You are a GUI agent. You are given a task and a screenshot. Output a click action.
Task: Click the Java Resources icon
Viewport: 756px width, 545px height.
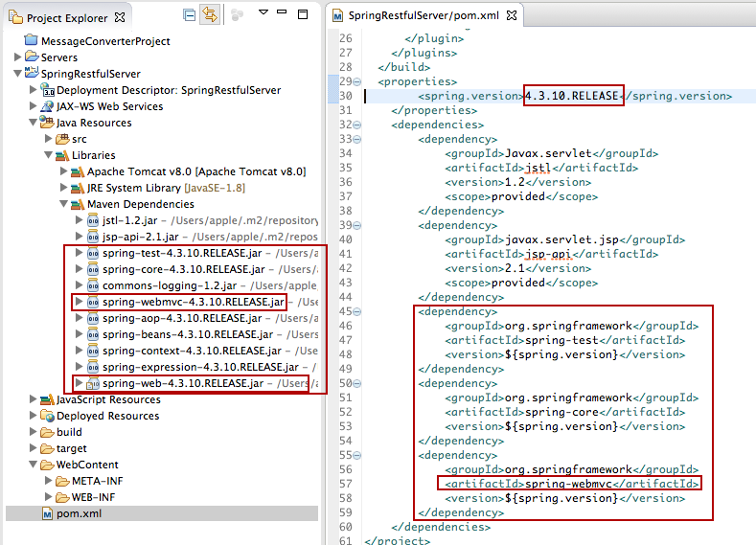click(47, 122)
